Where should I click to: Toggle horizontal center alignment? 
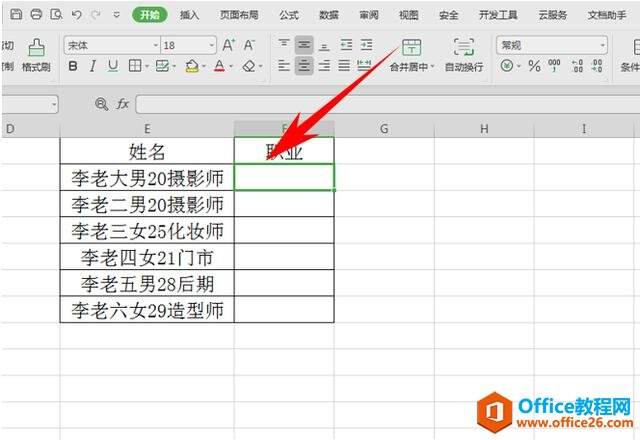click(x=304, y=66)
